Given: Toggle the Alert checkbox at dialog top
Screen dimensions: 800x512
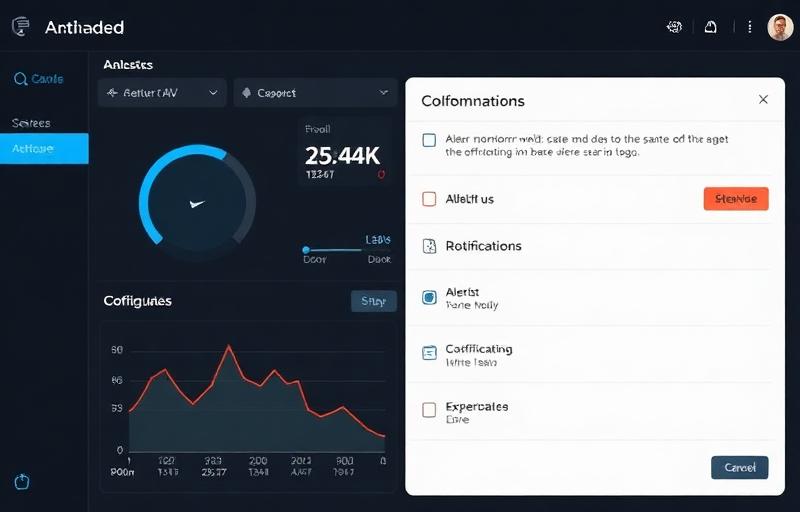Looking at the screenshot, I should pyautogui.click(x=429, y=140).
